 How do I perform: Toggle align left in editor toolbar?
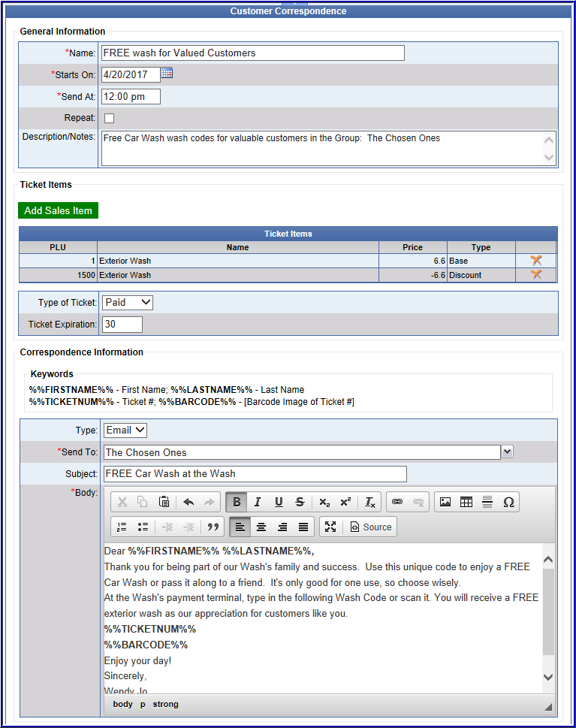click(240, 527)
